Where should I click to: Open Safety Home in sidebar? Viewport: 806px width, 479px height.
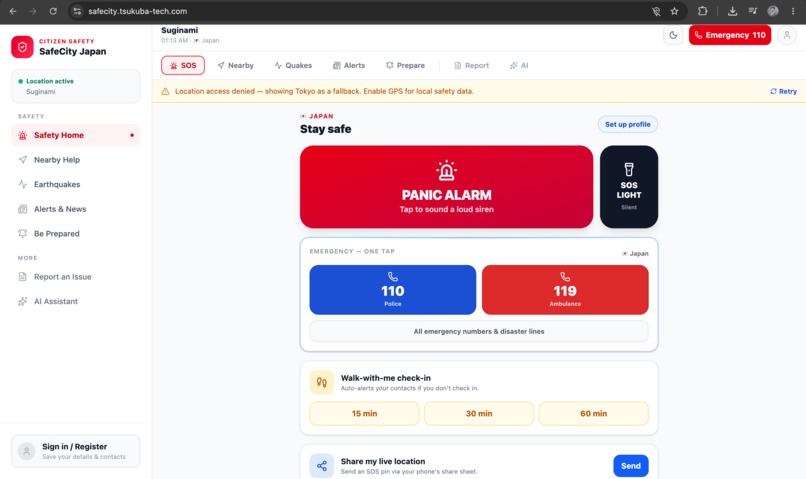76,135
